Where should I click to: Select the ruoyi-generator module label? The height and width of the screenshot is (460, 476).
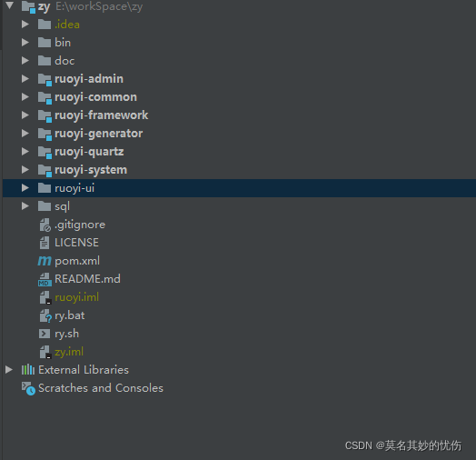pyautogui.click(x=99, y=134)
